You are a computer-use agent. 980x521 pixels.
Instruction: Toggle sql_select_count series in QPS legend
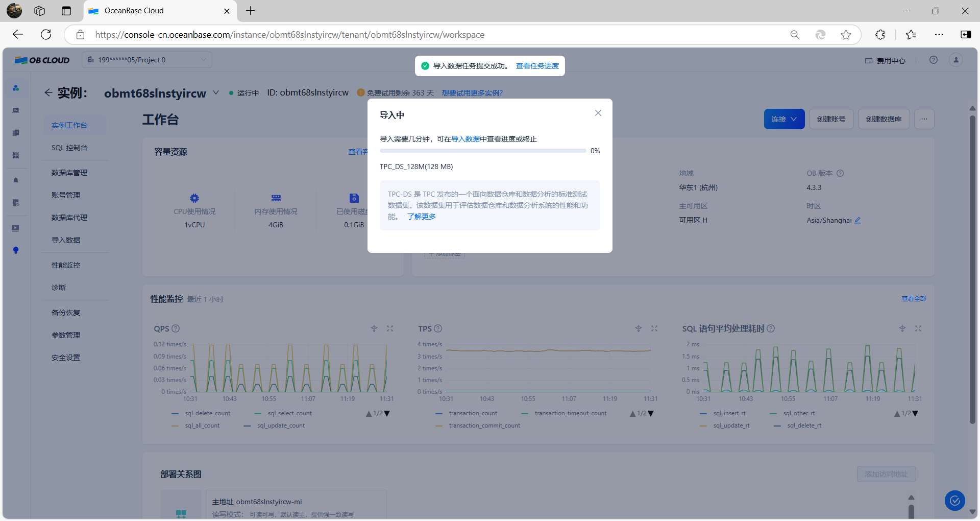pos(283,413)
